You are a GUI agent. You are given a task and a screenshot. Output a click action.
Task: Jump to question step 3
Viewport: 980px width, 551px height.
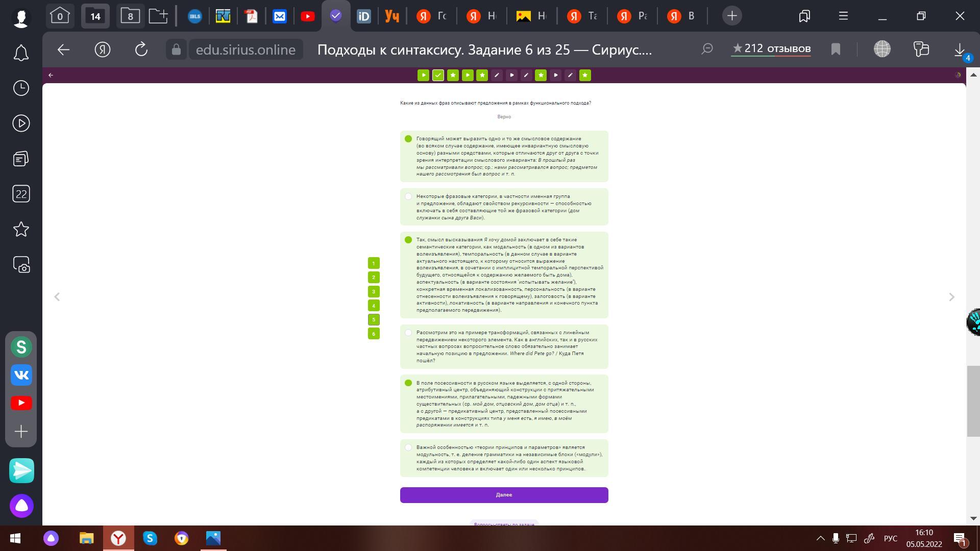tap(374, 291)
